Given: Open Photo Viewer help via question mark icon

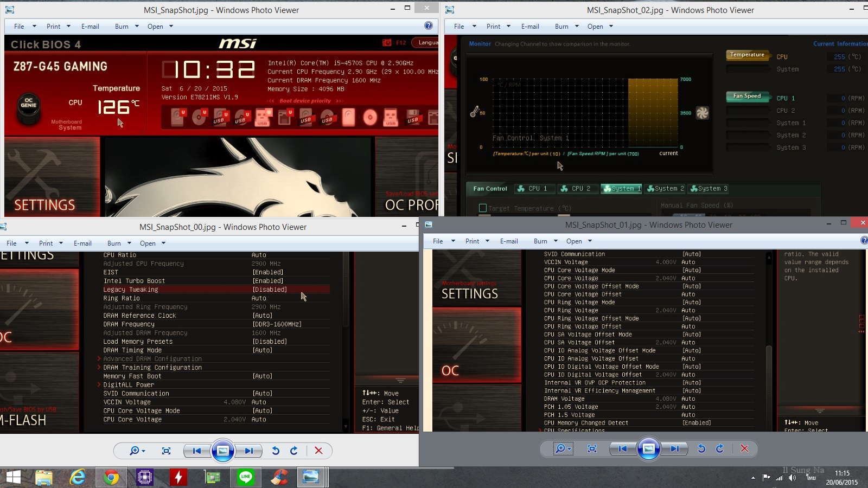Looking at the screenshot, I should [429, 26].
